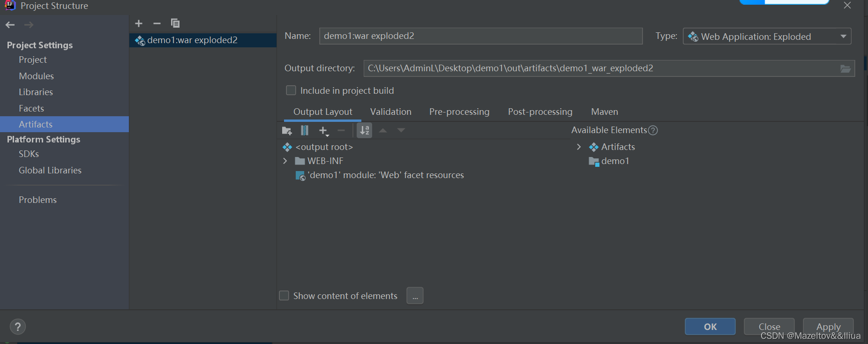Screen dimensions: 868x344
Task: Open Project settings page
Action: tap(33, 60)
